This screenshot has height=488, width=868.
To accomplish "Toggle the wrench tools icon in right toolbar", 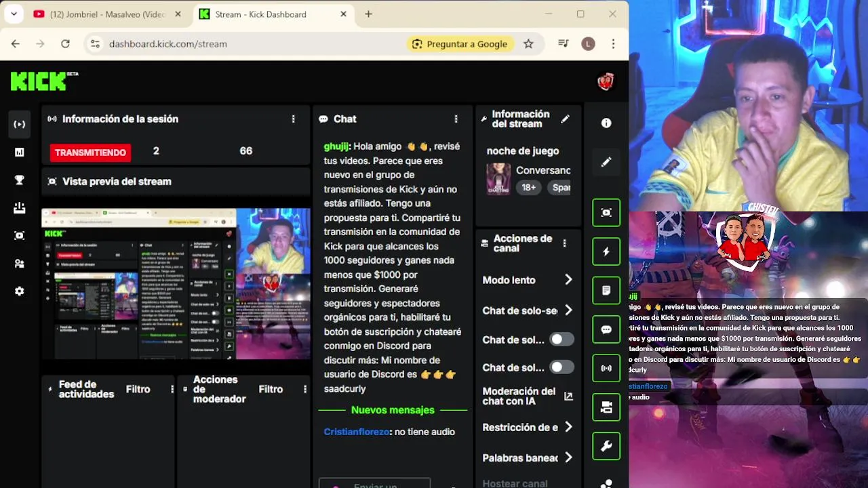I will (x=606, y=446).
